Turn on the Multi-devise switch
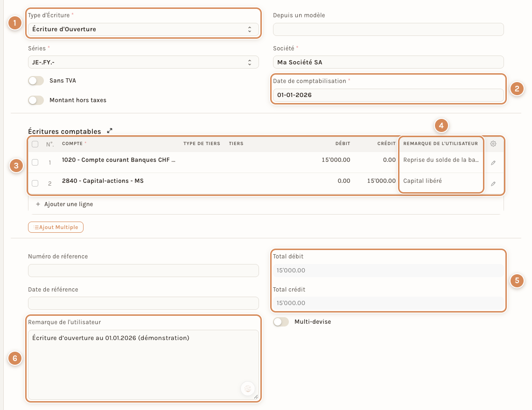Screen dimensions: 532x410 click(x=281, y=322)
